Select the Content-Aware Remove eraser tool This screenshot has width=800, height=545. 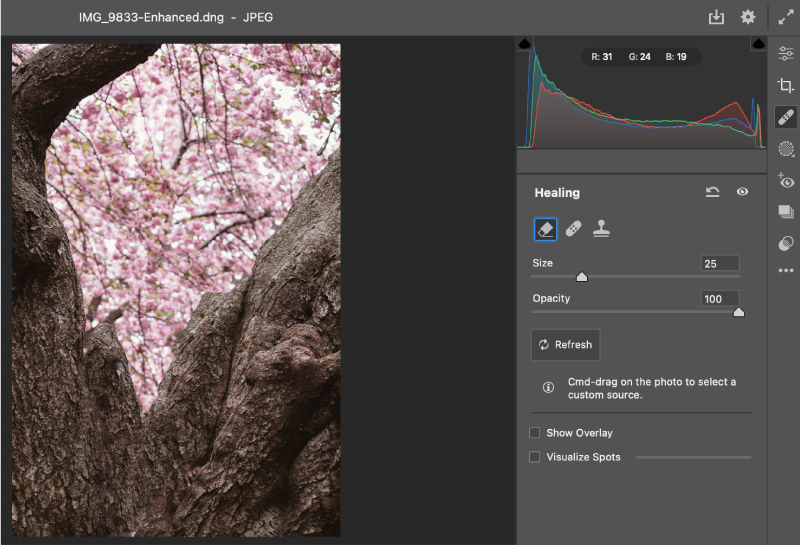[545, 229]
